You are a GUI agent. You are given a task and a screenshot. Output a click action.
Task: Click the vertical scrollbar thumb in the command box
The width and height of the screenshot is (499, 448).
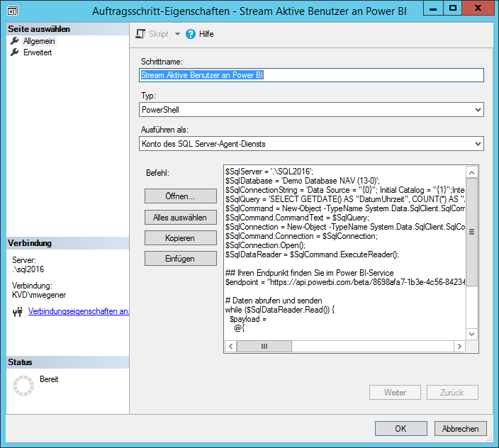point(471,232)
